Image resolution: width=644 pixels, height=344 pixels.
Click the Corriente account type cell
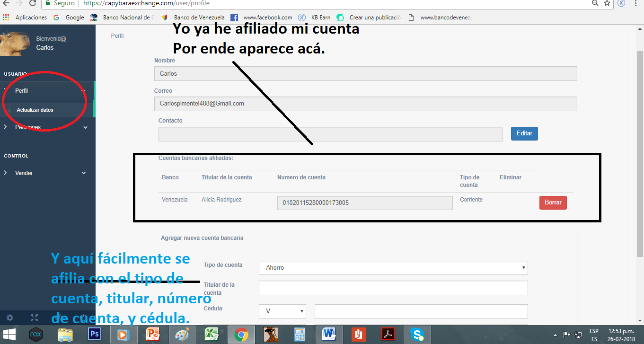tap(471, 200)
